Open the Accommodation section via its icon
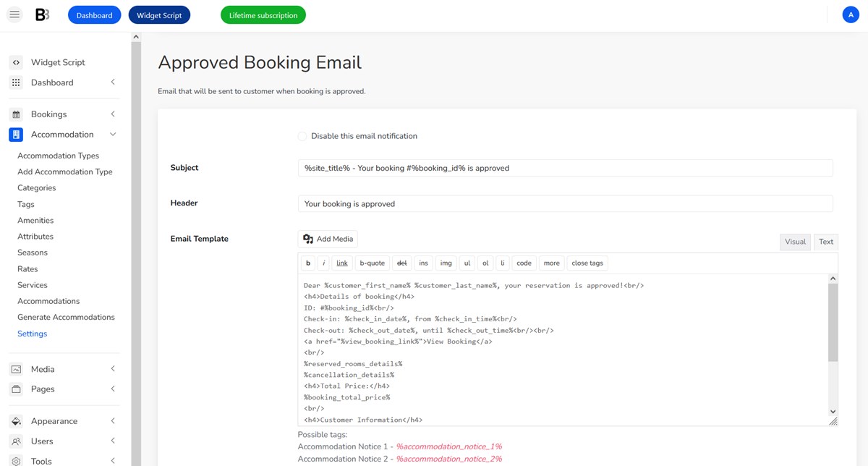 click(x=16, y=134)
